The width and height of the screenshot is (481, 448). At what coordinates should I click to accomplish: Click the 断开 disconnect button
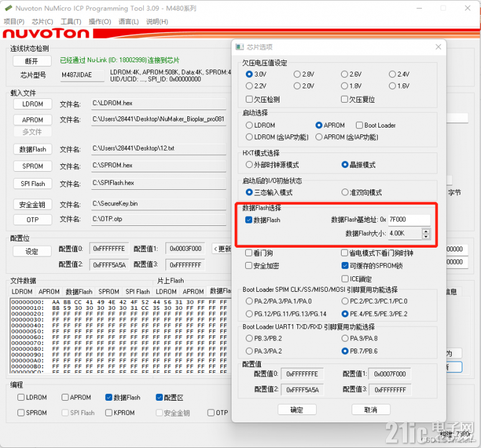32,61
